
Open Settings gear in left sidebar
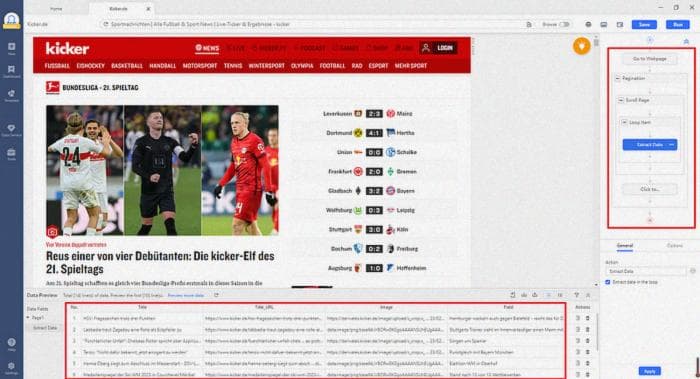12,367
